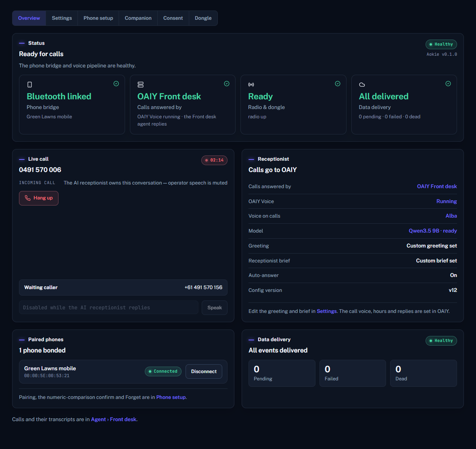This screenshot has height=449, width=476.
Task: Click the OAIY Front desk value link
Action: pyautogui.click(x=437, y=186)
